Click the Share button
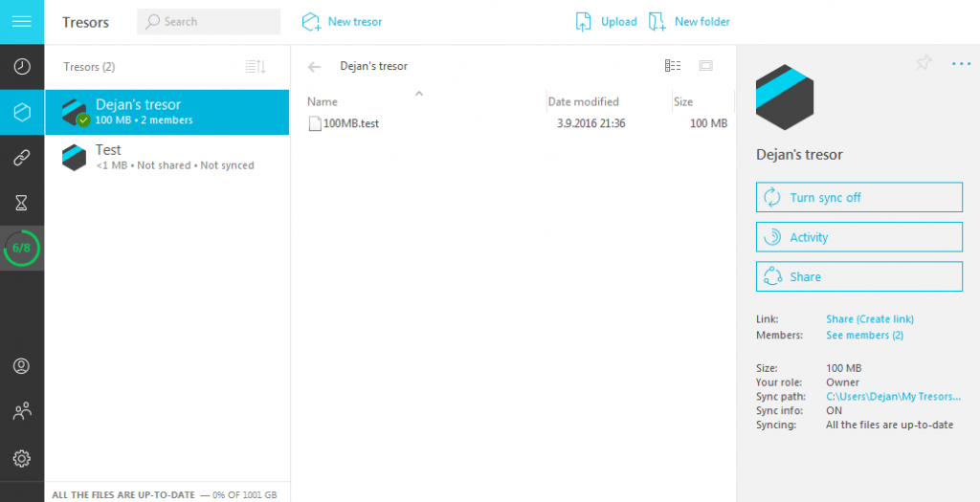 (858, 276)
